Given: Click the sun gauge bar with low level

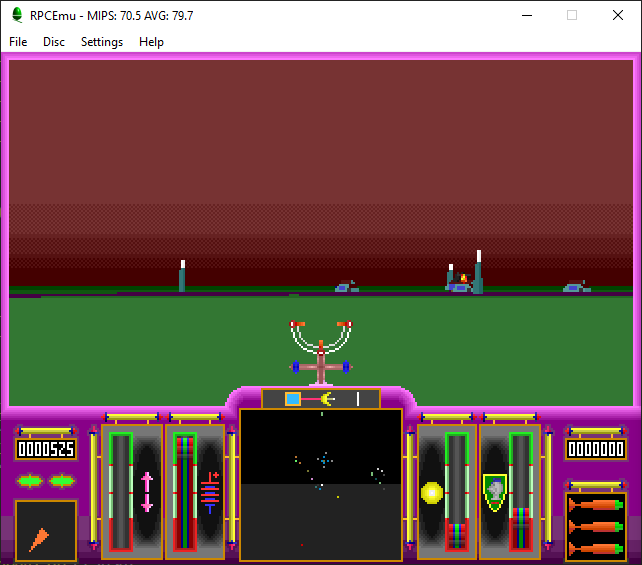Looking at the screenshot, I should point(457,492).
